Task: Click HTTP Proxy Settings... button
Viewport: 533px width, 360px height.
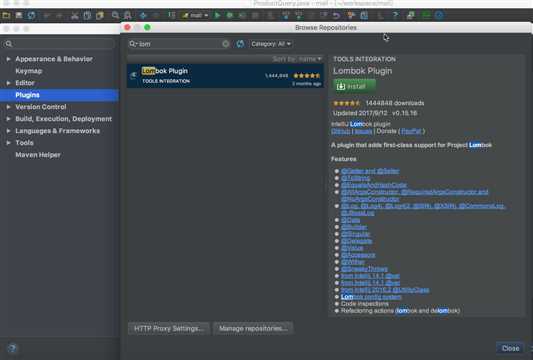Action: tap(169, 328)
